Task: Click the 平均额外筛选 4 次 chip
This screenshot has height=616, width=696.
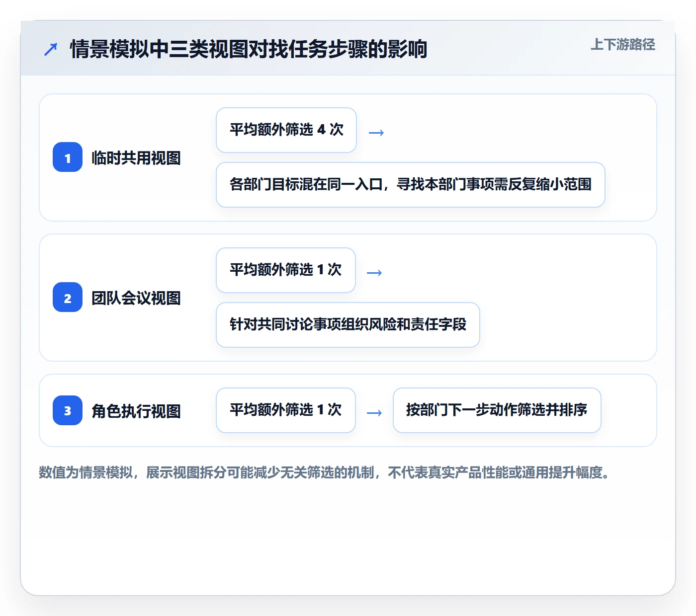Action: 286,130
